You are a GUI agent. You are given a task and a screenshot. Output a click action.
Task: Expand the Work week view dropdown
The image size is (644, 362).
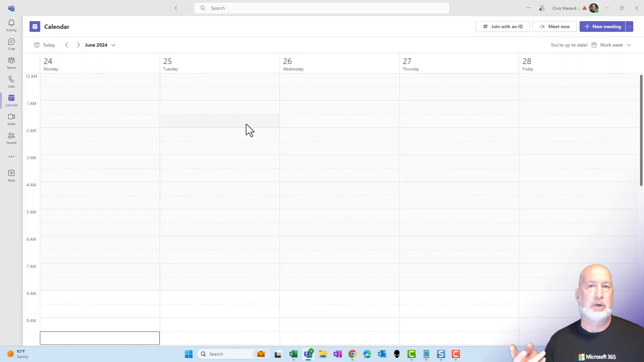pos(629,45)
